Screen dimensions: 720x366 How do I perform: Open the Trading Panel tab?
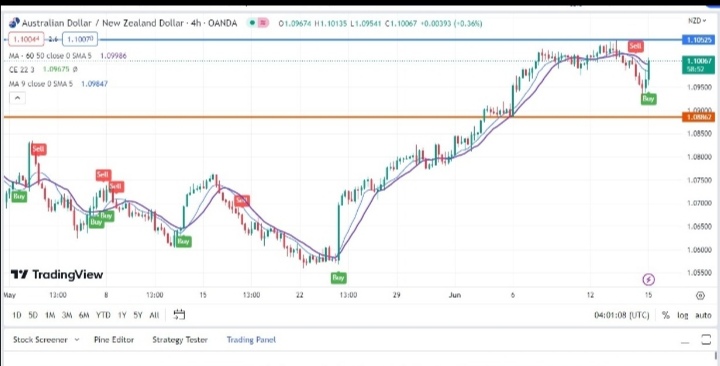point(251,340)
